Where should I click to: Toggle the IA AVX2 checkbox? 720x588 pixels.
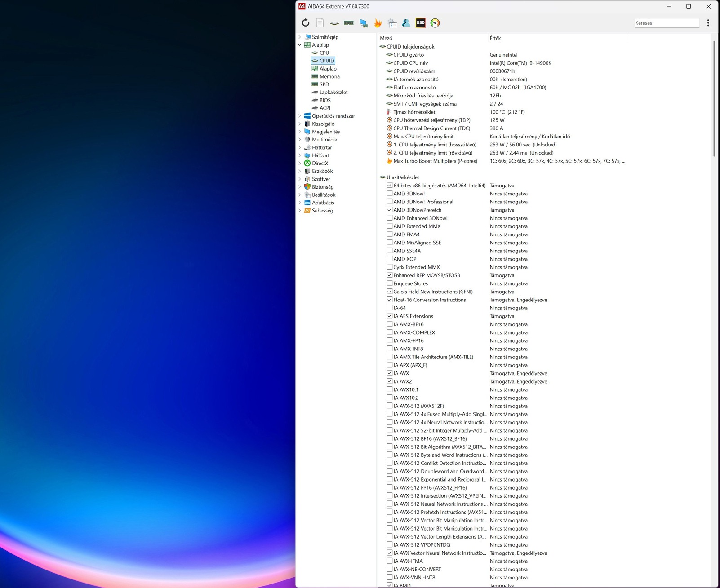390,381
